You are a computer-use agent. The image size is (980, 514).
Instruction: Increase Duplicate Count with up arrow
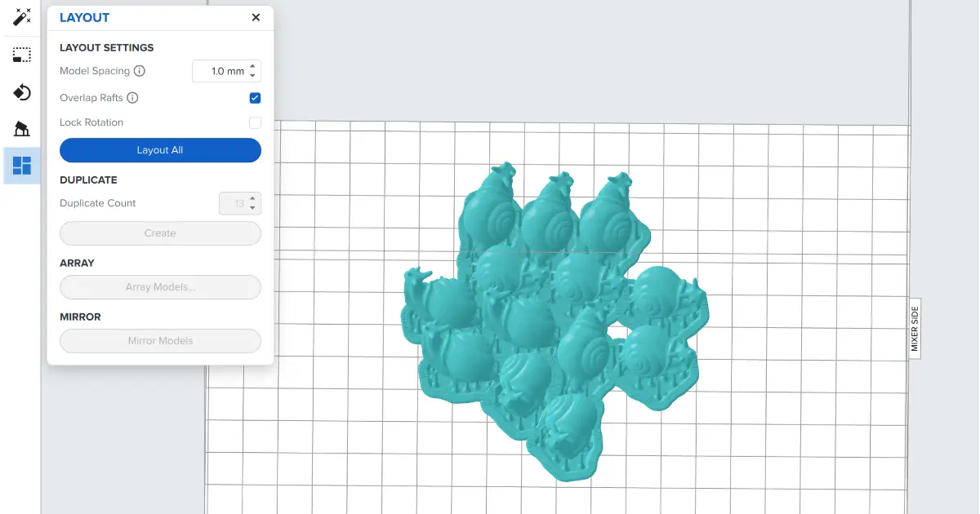253,198
